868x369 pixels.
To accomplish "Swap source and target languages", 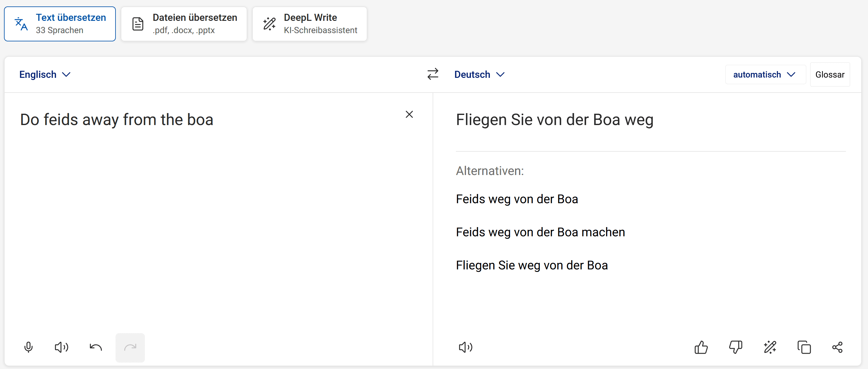I will [x=433, y=74].
